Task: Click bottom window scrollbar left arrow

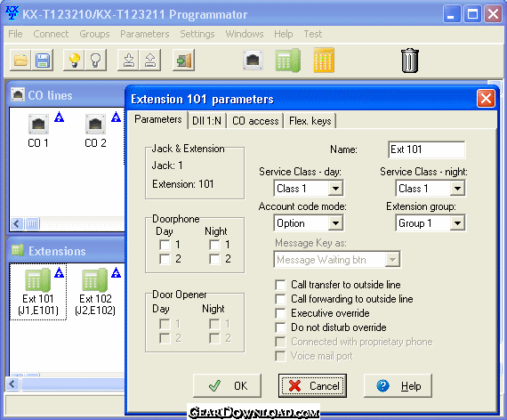Action: click(12, 384)
